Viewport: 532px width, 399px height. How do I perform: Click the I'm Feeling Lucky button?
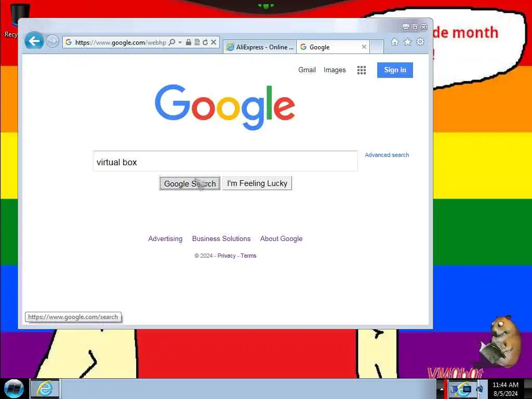point(257,183)
